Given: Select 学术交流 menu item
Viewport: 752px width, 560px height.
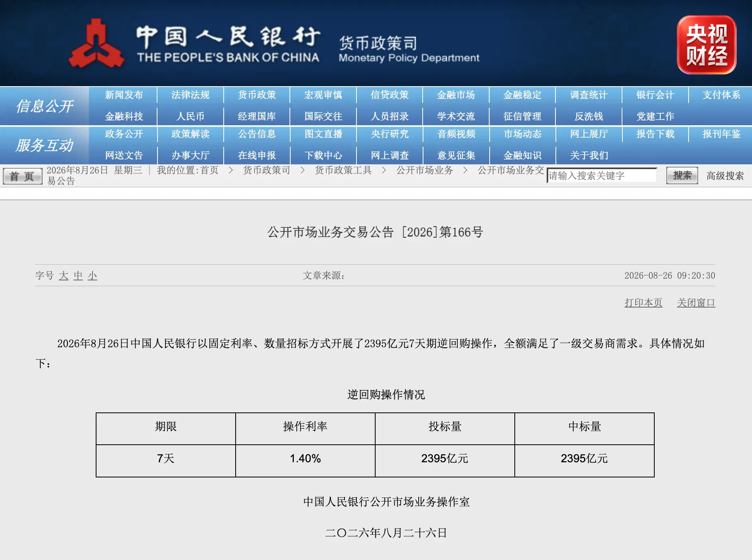Looking at the screenshot, I should point(456,116).
